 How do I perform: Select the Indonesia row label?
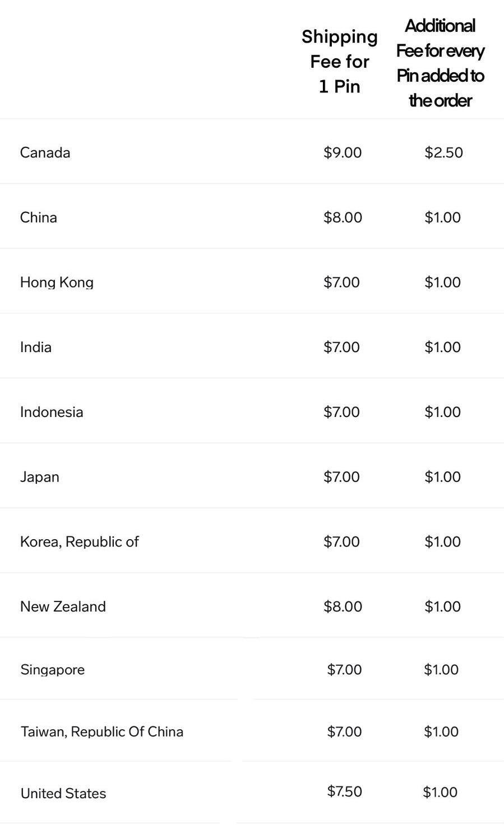click(x=52, y=412)
